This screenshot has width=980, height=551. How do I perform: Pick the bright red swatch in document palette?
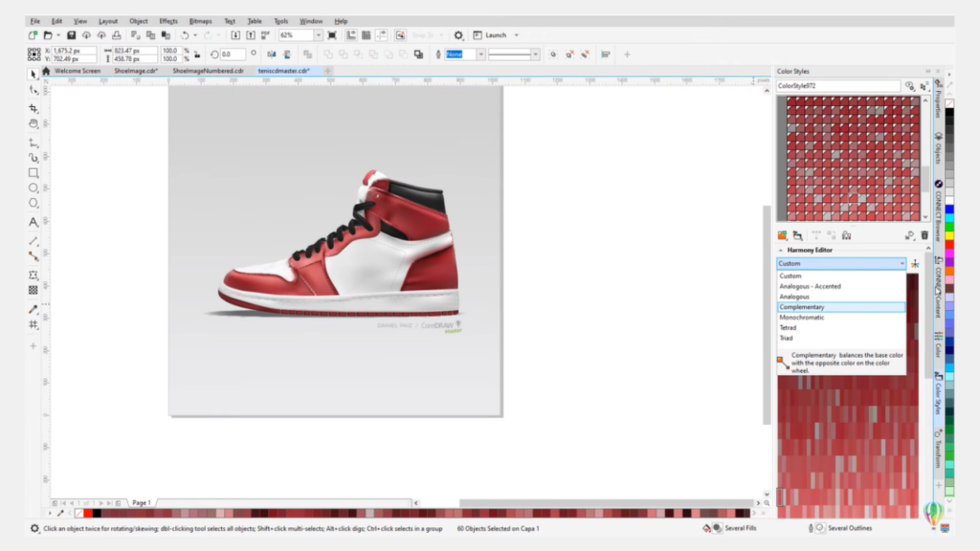(x=87, y=514)
